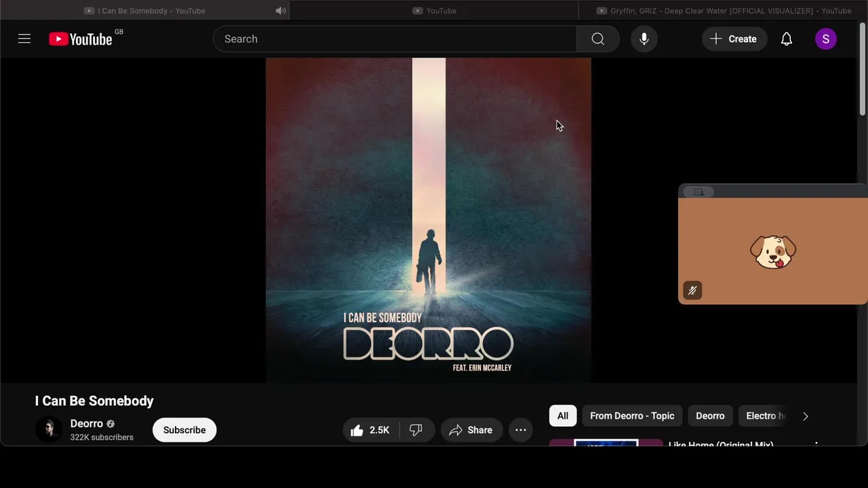The image size is (868, 488).
Task: Click the verified badge beside Deorro
Action: click(111, 424)
